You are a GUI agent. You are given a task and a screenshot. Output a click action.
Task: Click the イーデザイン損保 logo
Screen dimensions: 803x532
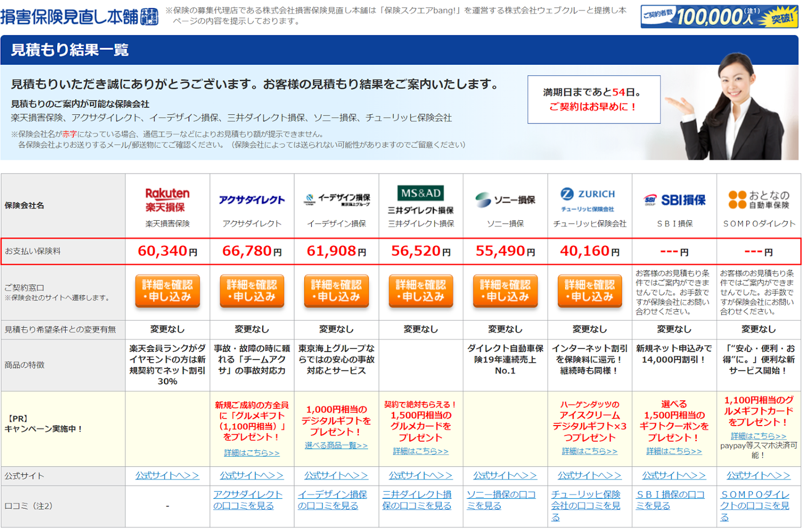(337, 200)
